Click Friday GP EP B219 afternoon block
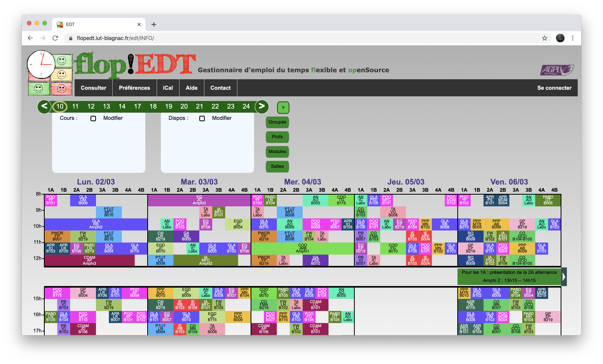Screen dimensions: 603x364 pyautogui.click(x=548, y=317)
